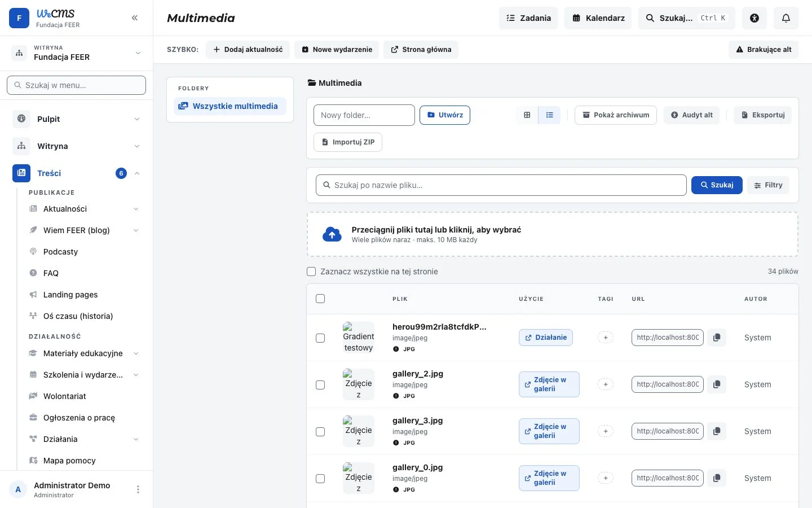Tick the table header select-all checkbox

pos(320,299)
